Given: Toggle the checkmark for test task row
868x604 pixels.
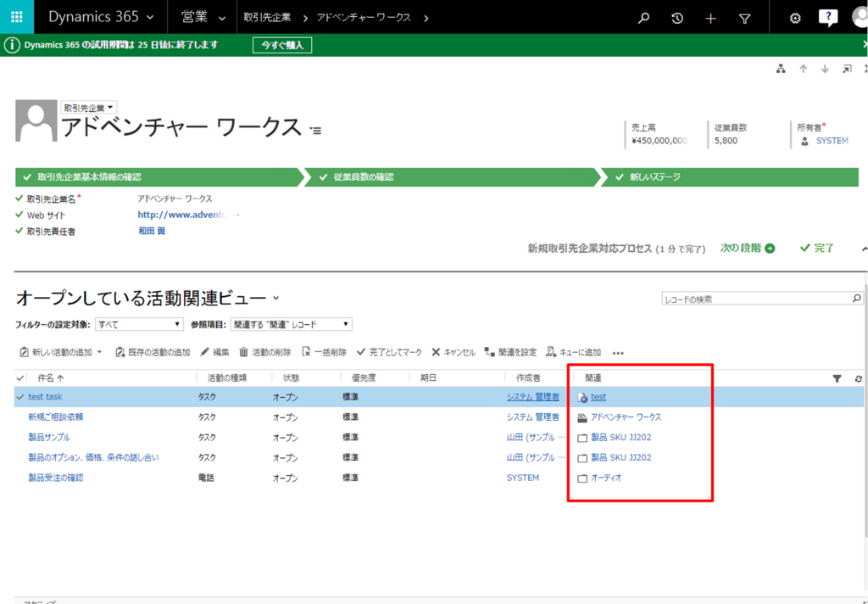Looking at the screenshot, I should (20, 397).
